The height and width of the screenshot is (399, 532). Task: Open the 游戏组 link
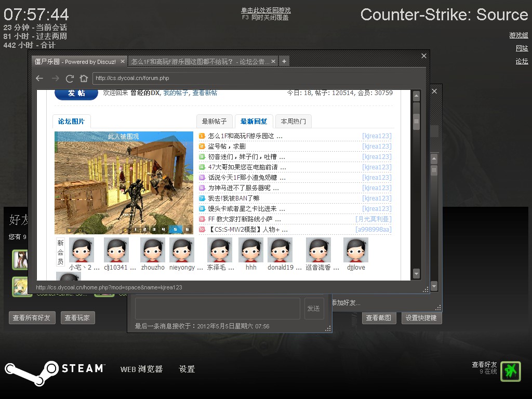518,35
